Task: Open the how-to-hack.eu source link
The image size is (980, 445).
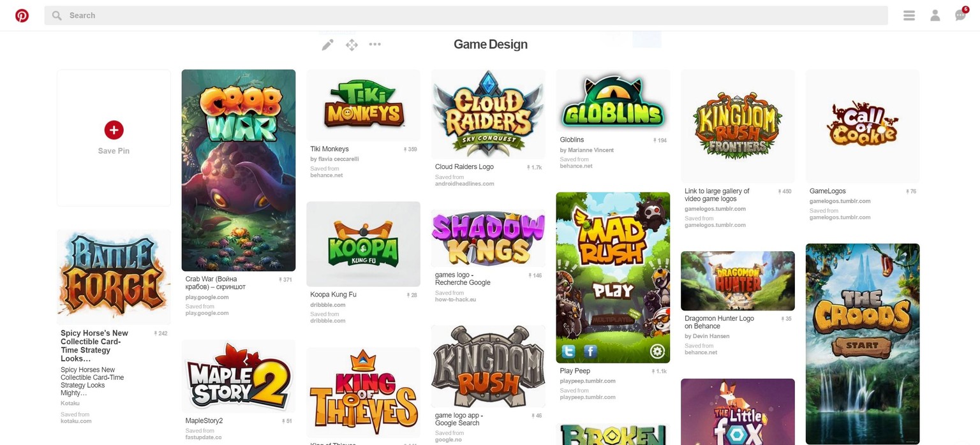Action: point(456,299)
